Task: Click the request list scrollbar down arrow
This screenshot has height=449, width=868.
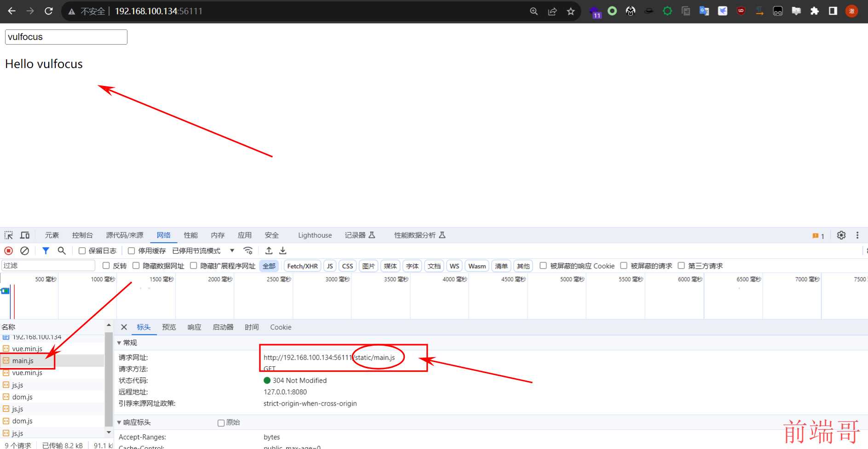Action: point(109,432)
